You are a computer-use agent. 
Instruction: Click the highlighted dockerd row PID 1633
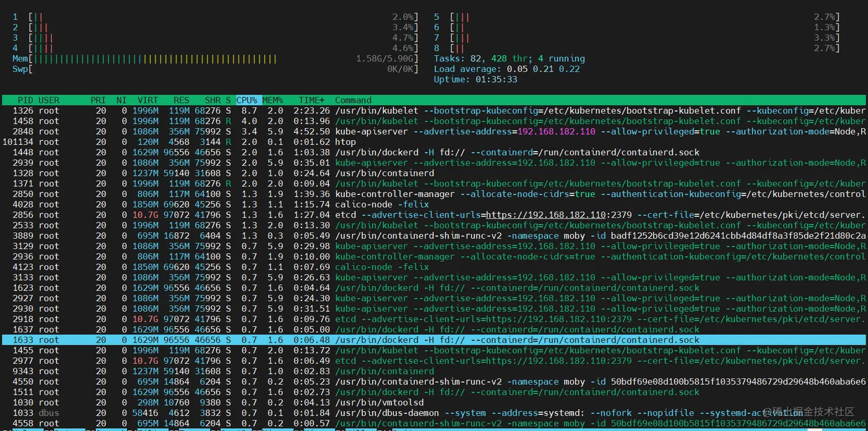tap(434, 340)
